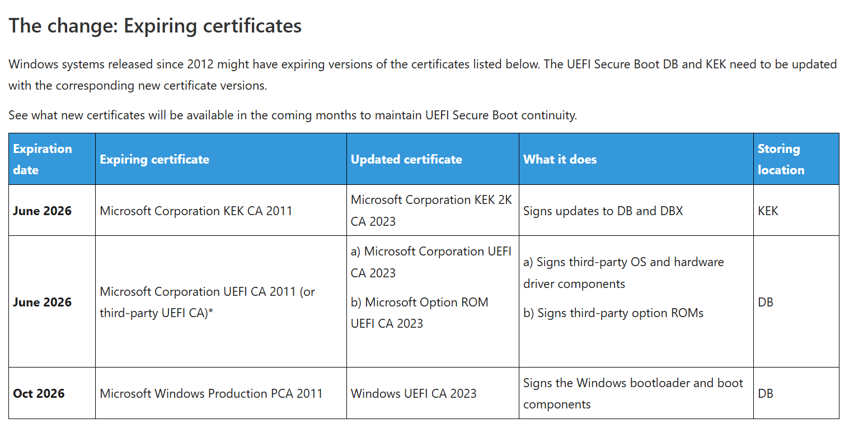Click "Signs the Windows bootloader and boot components" cell
The width and height of the screenshot is (868, 423).
click(633, 393)
